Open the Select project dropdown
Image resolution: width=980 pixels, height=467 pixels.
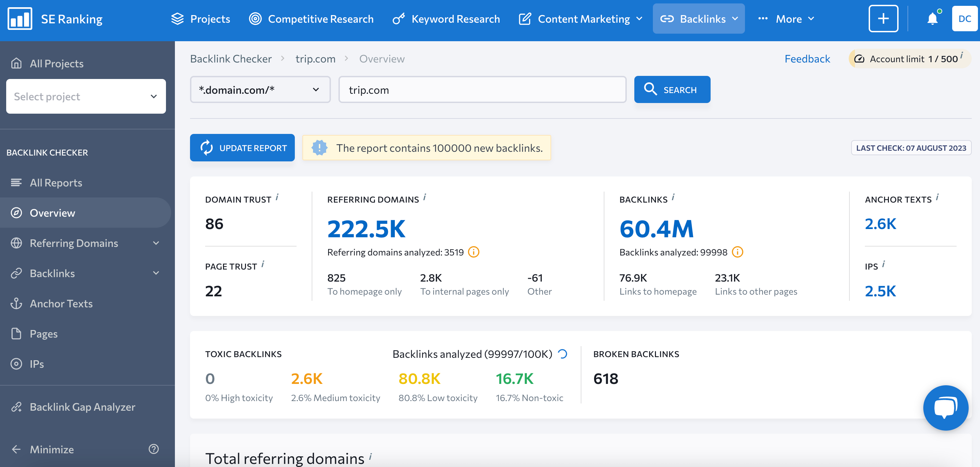click(86, 96)
